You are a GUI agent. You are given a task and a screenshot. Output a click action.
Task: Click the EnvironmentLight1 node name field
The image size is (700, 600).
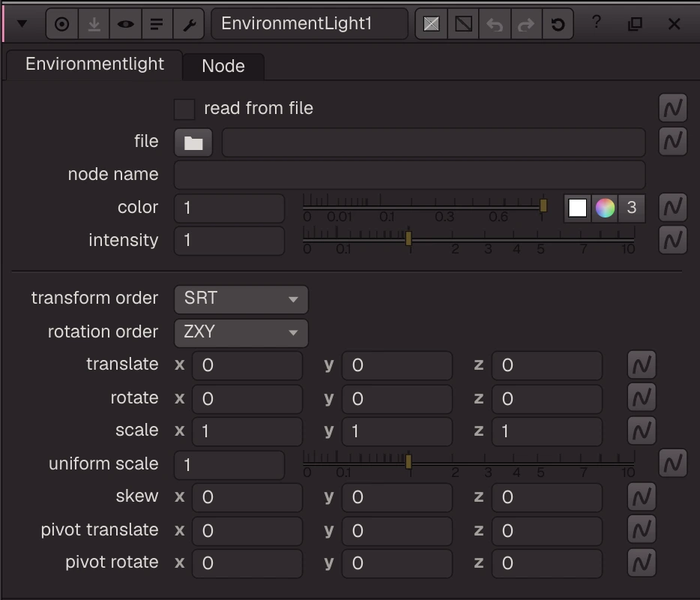(x=310, y=24)
